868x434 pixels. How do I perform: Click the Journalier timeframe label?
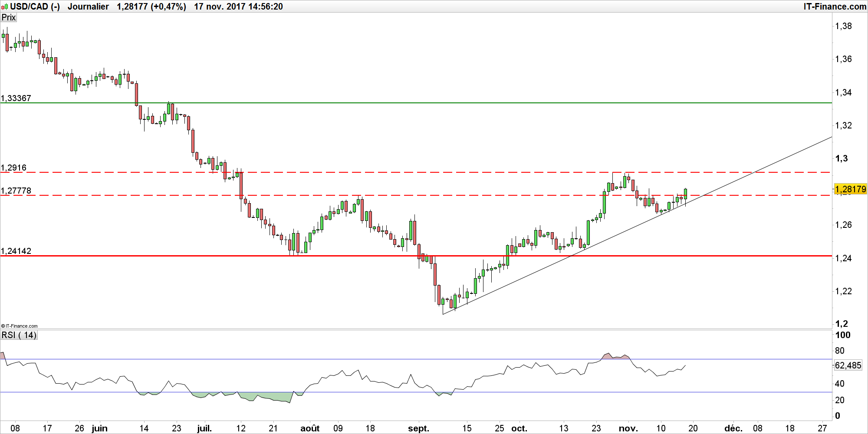pos(88,7)
